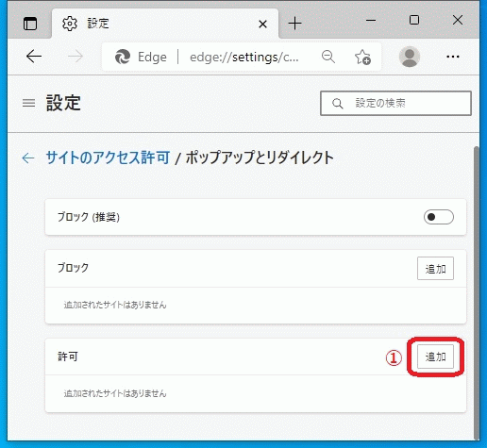Click the edge://settings address bar URL
The width and height of the screenshot is (487, 448).
point(244,58)
